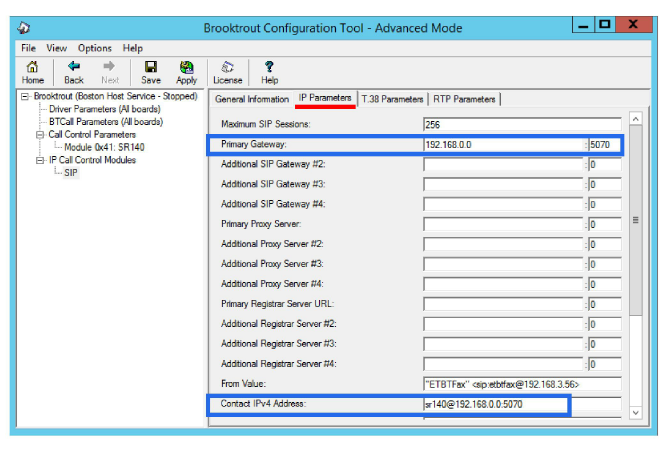Select the SIP tree item

click(71, 173)
